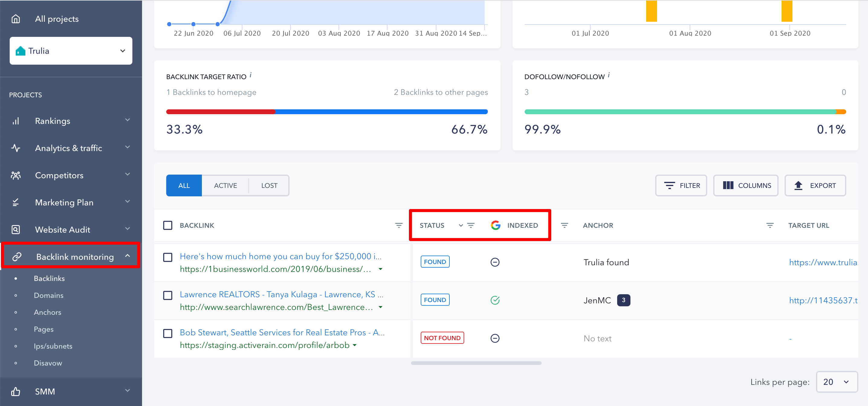This screenshot has width=868, height=406.
Task: Collapse the Backlink monitoring chevron
Action: click(127, 256)
